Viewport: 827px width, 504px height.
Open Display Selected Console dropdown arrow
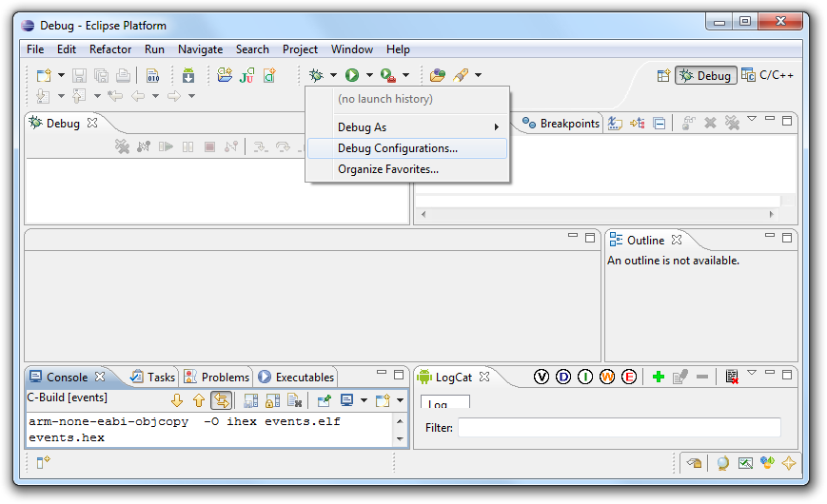(364, 400)
